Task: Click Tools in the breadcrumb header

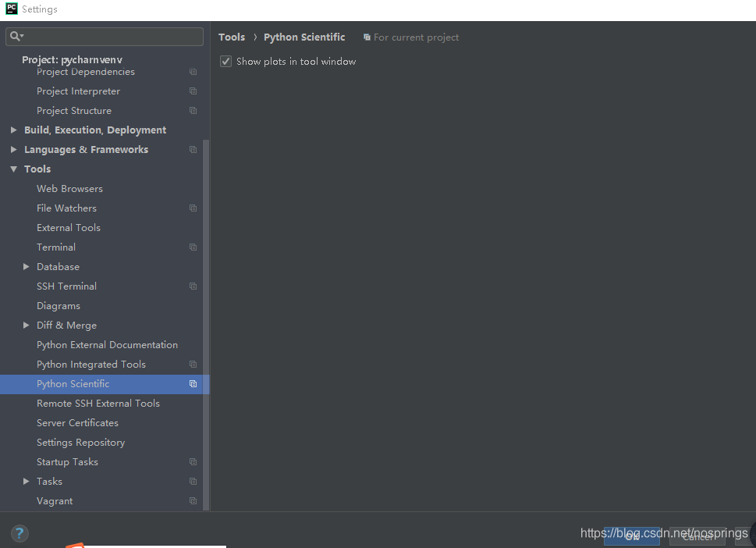Action: pyautogui.click(x=232, y=37)
